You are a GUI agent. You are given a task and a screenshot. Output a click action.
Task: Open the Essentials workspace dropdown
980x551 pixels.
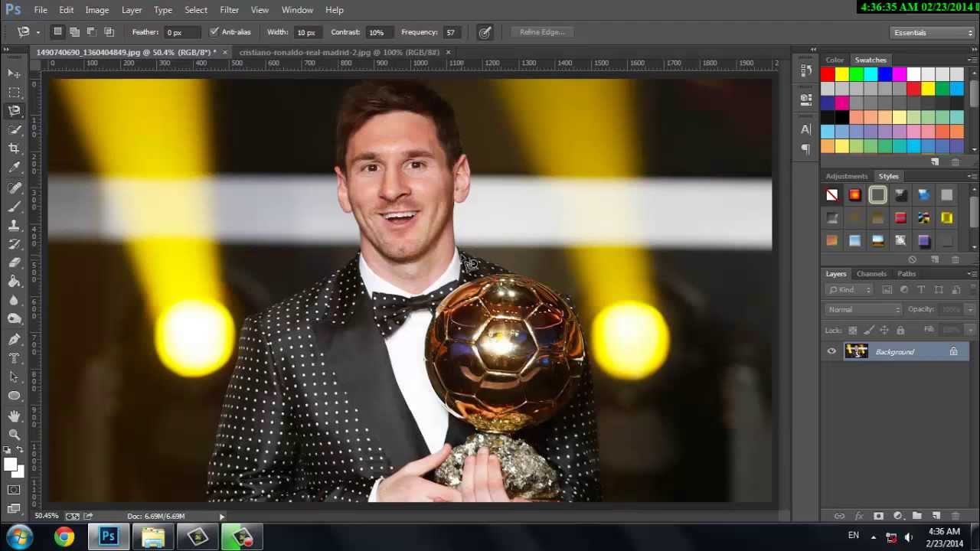[933, 32]
